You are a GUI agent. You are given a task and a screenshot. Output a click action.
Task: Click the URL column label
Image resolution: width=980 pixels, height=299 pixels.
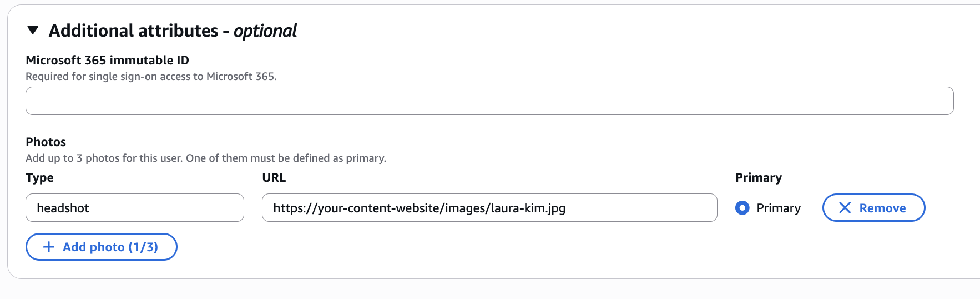pos(274,177)
